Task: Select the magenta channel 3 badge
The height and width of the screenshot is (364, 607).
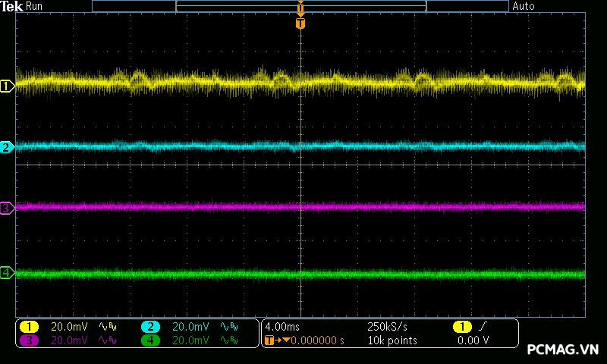Action: pos(29,340)
